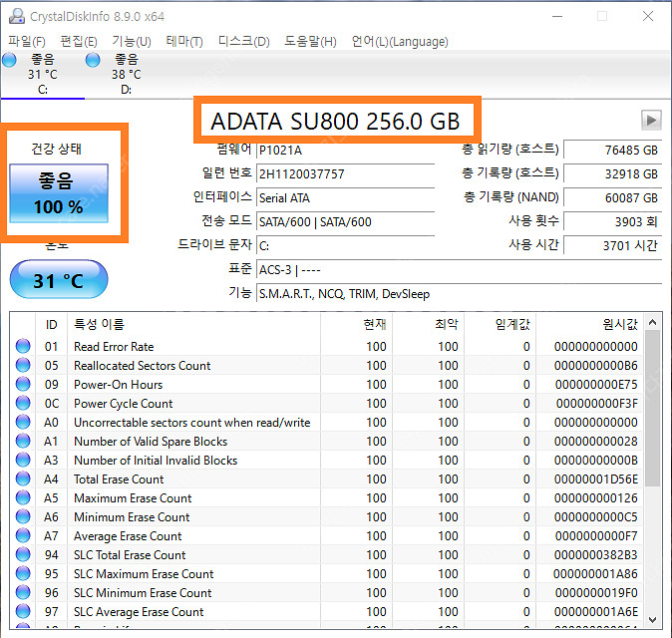Select the Read Error Rate row name
Image resolution: width=672 pixels, height=638 pixels.
pos(114,347)
